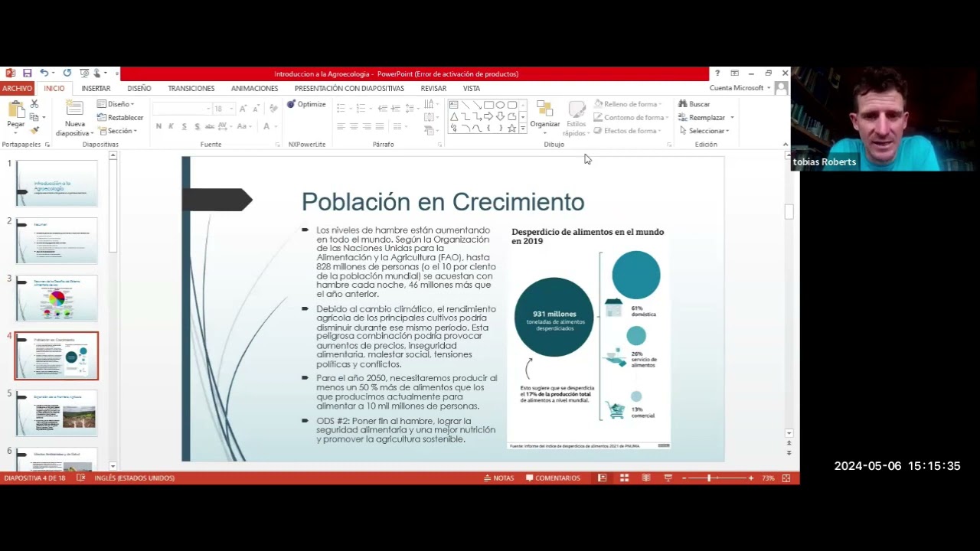Decrease font size with smaller A

click(256, 109)
